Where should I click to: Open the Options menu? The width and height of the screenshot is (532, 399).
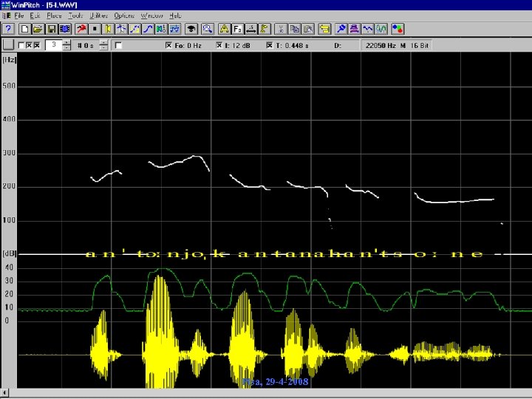124,15
